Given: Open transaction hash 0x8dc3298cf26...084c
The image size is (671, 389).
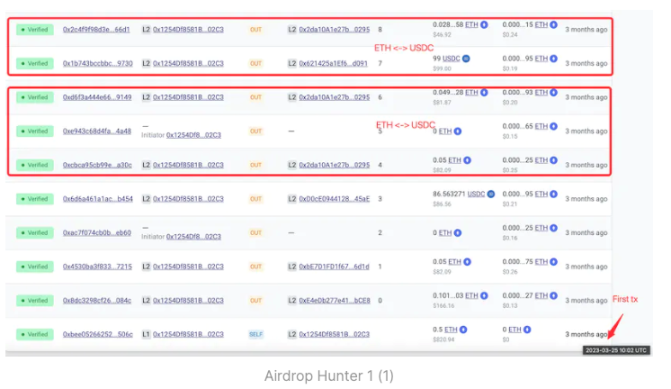Looking at the screenshot, I should [97, 300].
